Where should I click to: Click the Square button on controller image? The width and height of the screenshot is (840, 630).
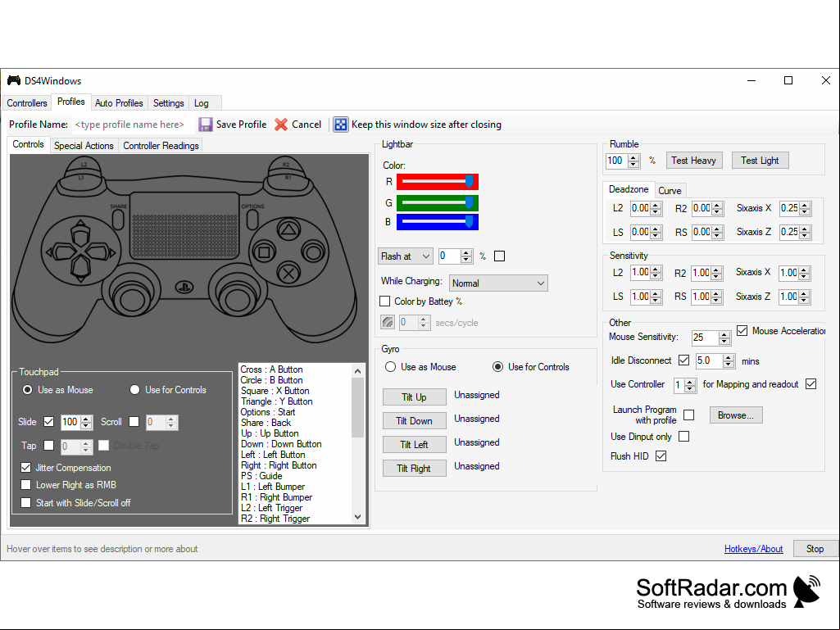[264, 252]
